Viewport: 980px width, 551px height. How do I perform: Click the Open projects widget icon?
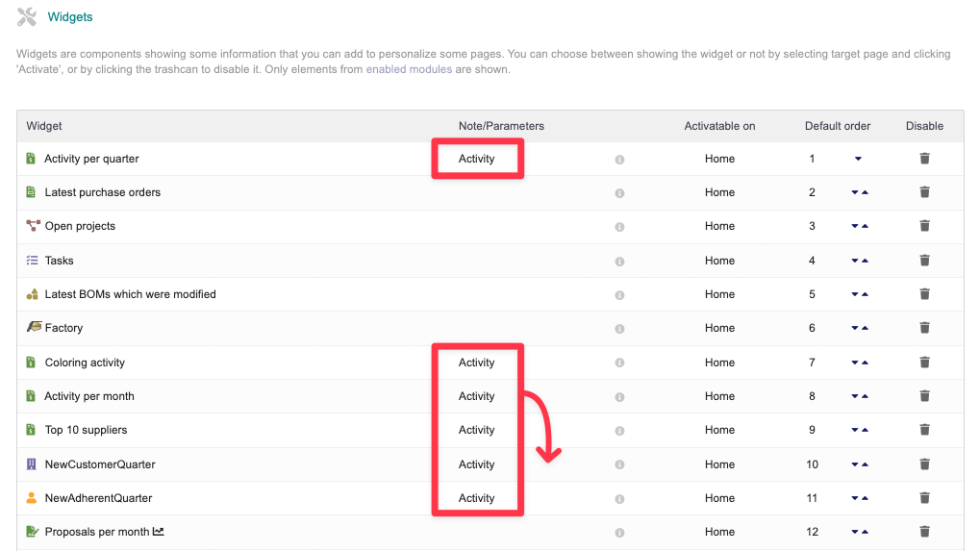coord(33,226)
